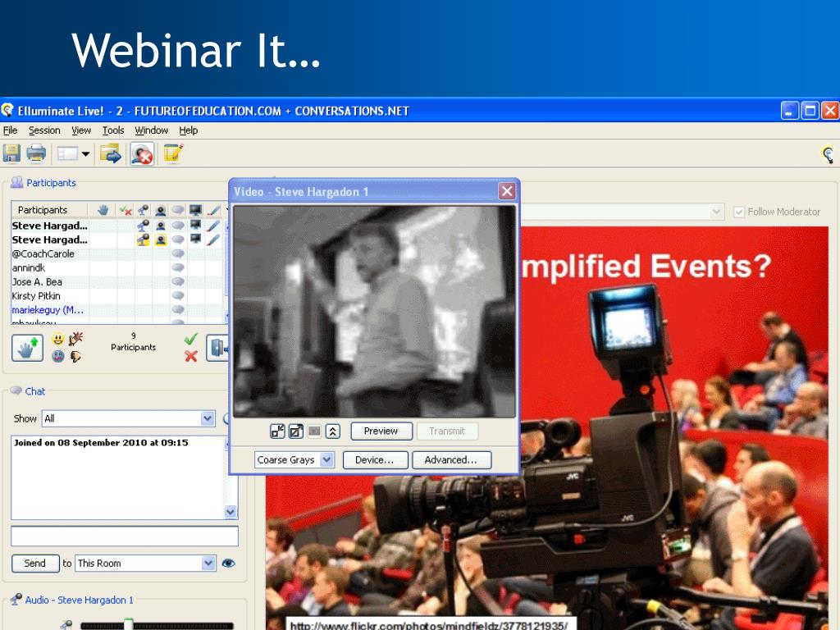Toggle chat permission for @CoachCarole

(178, 253)
